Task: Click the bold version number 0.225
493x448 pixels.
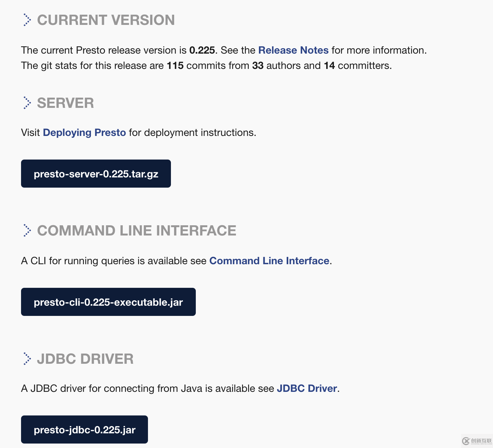Action: click(x=202, y=50)
